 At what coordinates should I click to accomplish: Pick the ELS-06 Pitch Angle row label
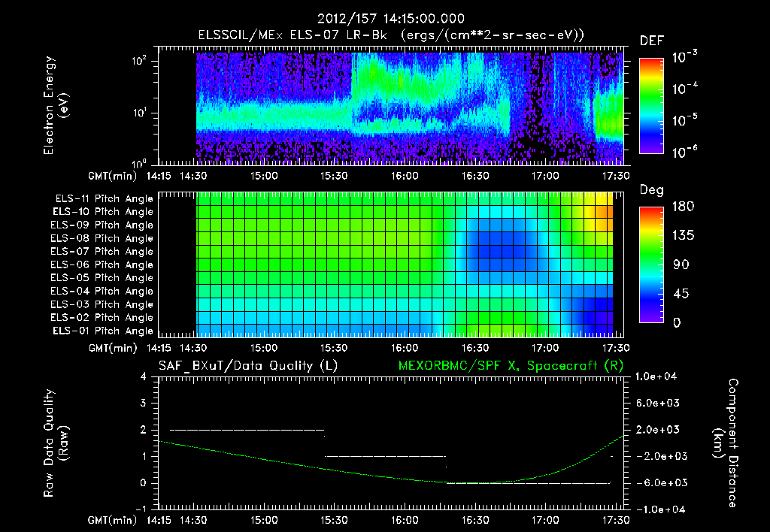tap(102, 264)
